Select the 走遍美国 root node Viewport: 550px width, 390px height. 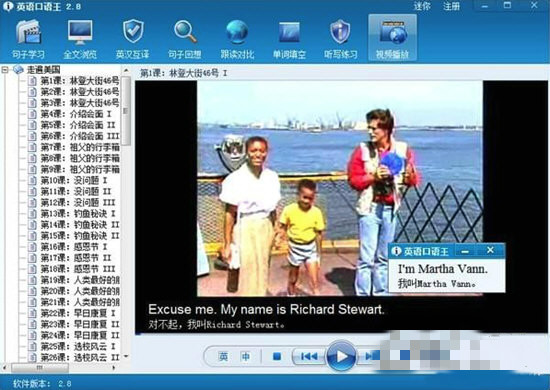[43, 70]
